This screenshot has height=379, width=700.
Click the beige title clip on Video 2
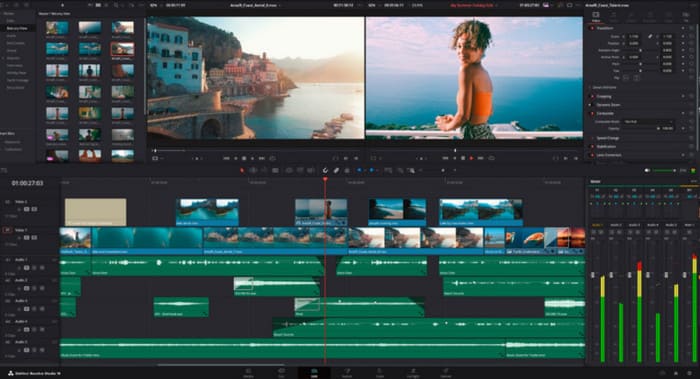pos(96,212)
